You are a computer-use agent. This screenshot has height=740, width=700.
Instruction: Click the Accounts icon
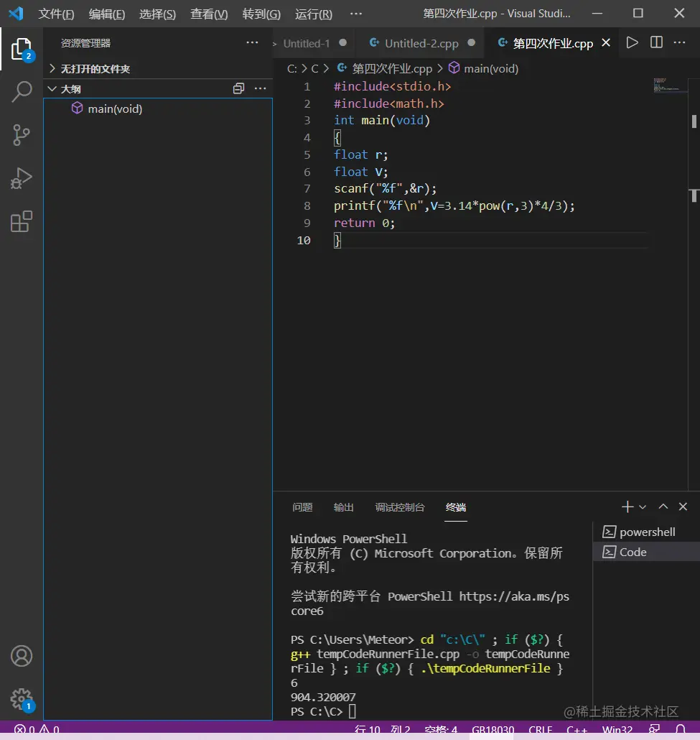[22, 656]
